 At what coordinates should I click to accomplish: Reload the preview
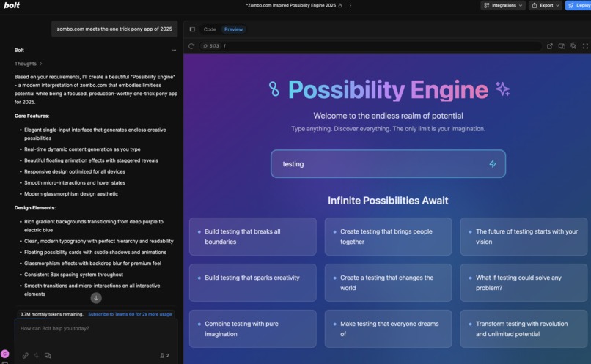[191, 46]
